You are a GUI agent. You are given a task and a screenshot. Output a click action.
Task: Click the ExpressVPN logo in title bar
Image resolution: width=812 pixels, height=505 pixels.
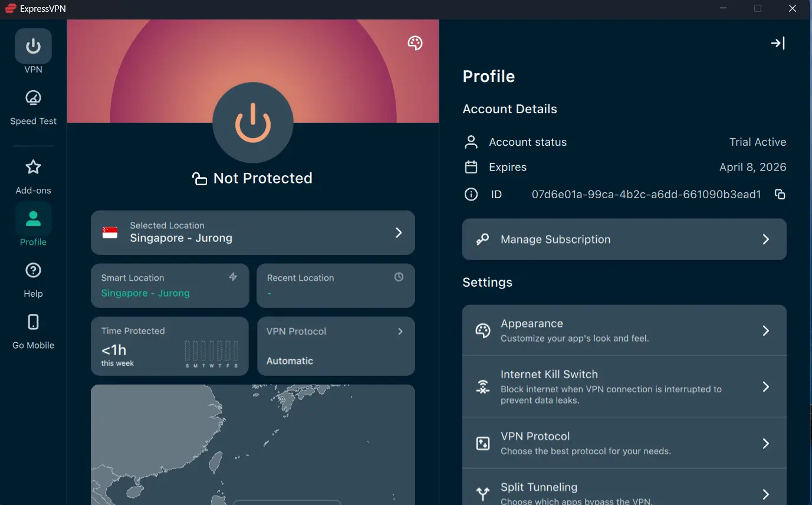tap(11, 8)
